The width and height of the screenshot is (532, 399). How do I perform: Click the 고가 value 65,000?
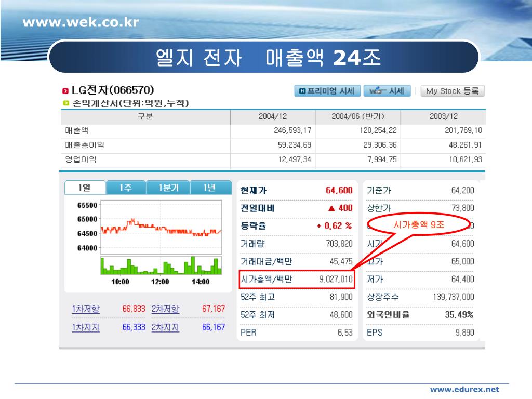coord(463,261)
